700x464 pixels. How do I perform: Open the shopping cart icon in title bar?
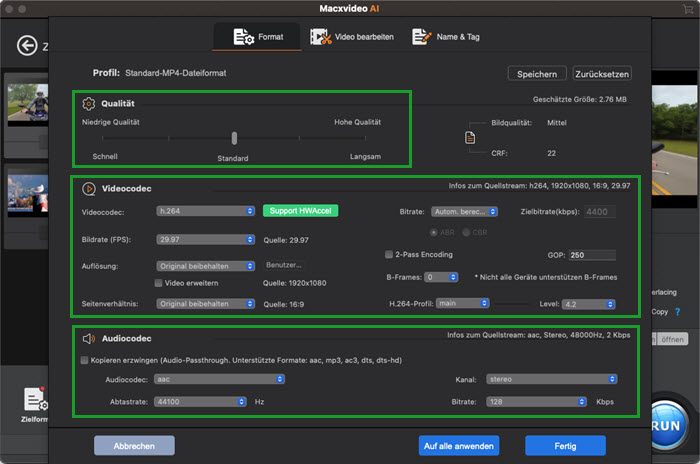point(688,9)
